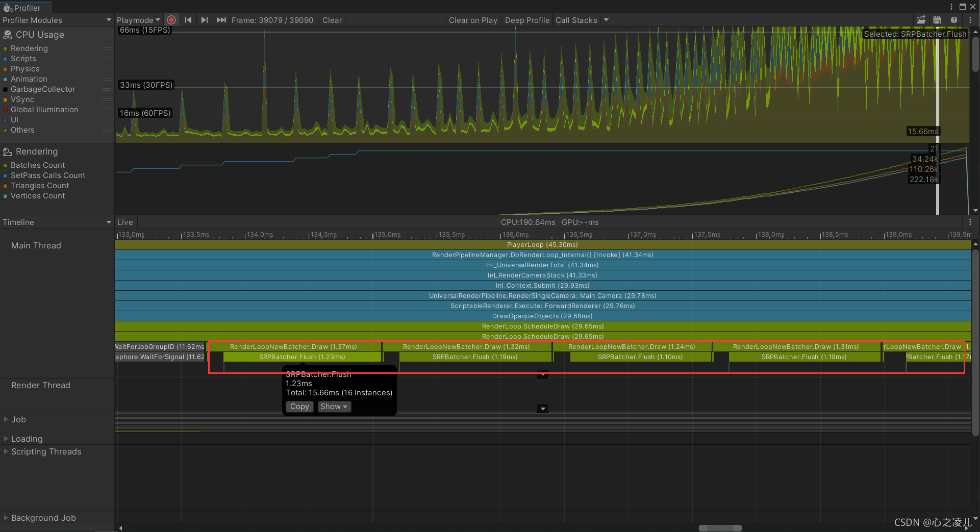The image size is (980, 532).
Task: Collapse Render Thread via small arrow
Action: (x=543, y=409)
